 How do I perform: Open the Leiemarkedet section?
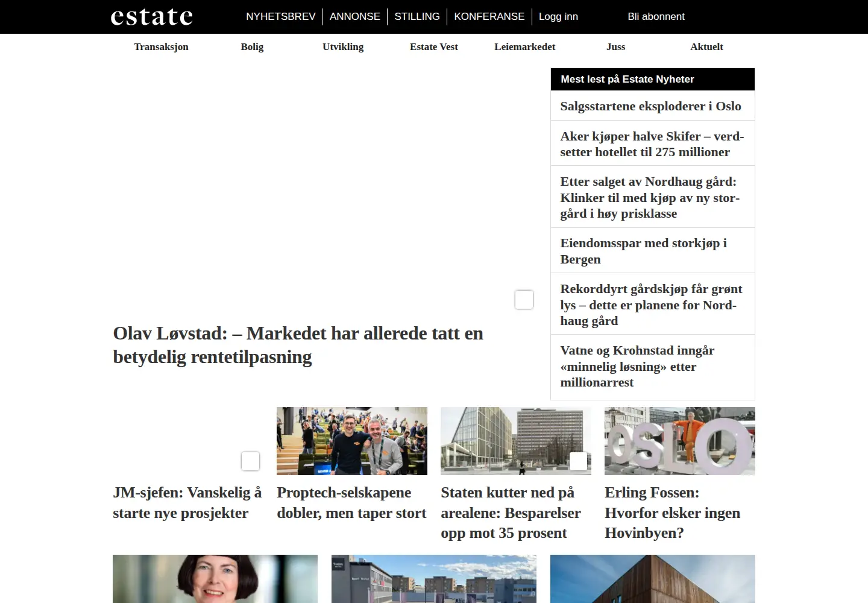(525, 46)
